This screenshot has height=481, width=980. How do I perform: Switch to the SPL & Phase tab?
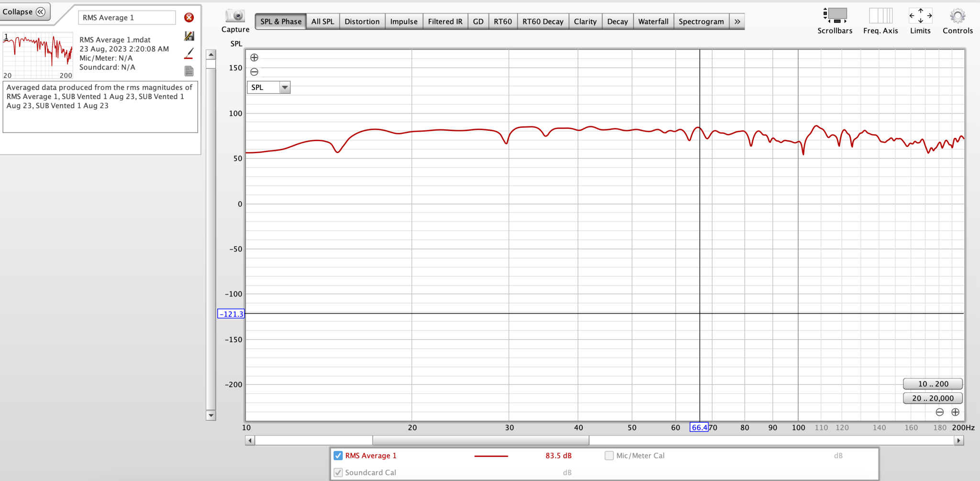click(x=281, y=22)
